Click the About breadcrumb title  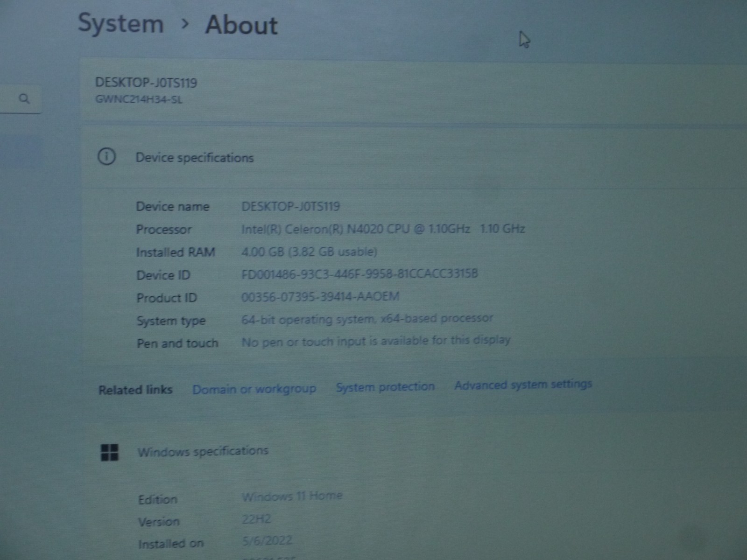tap(241, 25)
